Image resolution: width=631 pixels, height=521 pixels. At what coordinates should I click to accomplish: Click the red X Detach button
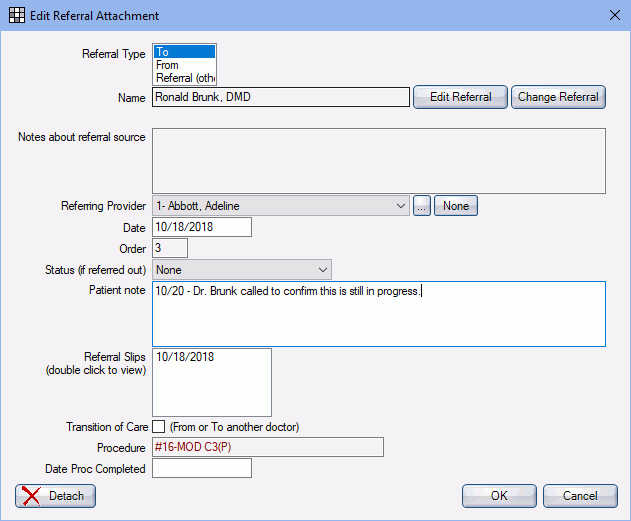[x=55, y=496]
